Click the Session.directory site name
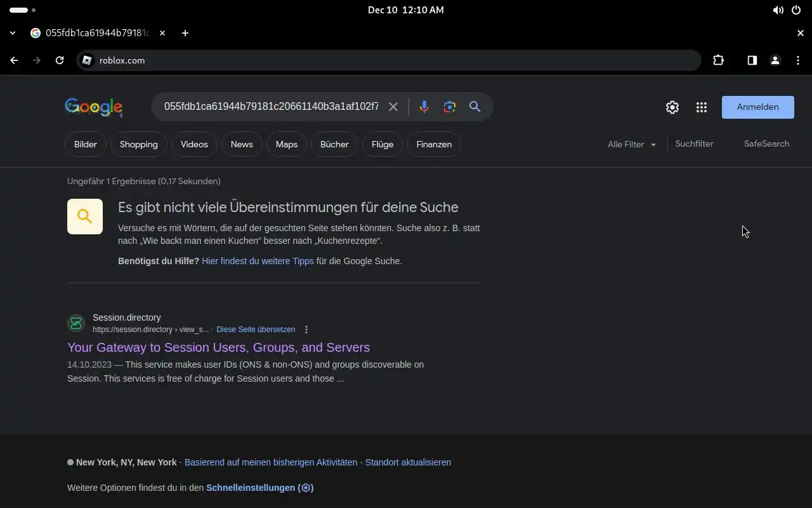This screenshot has width=812, height=508. [126, 317]
